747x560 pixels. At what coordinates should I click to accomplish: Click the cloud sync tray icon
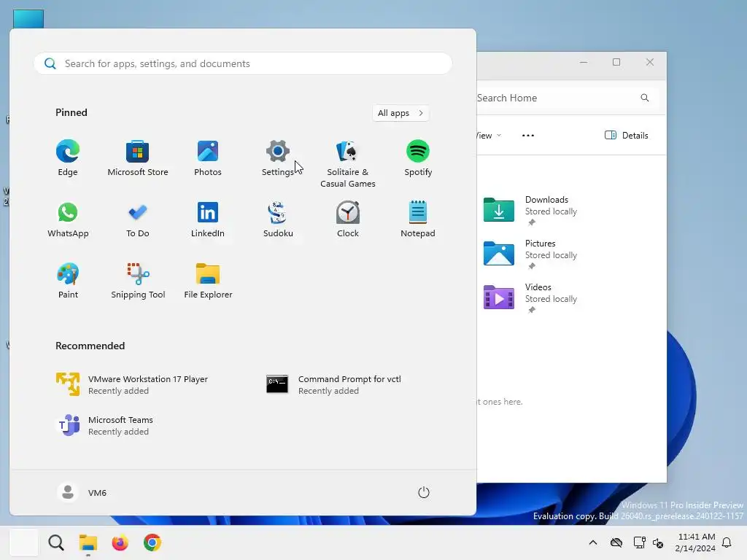[616, 542]
